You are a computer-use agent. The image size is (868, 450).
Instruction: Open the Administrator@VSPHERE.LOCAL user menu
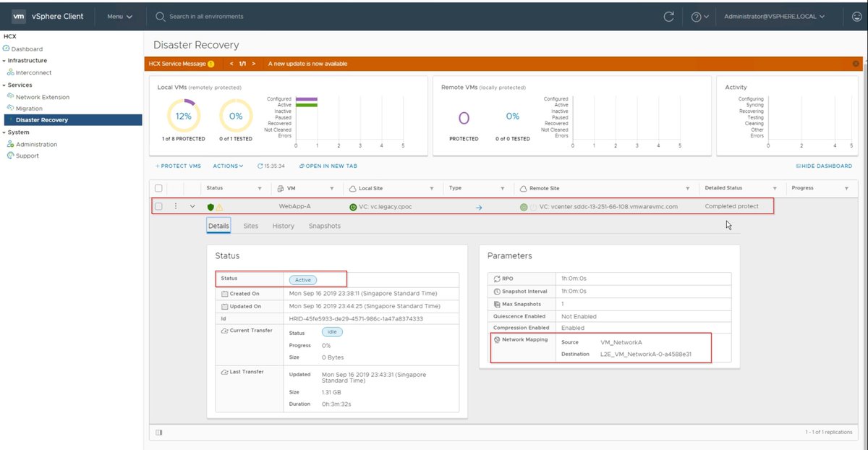(775, 16)
